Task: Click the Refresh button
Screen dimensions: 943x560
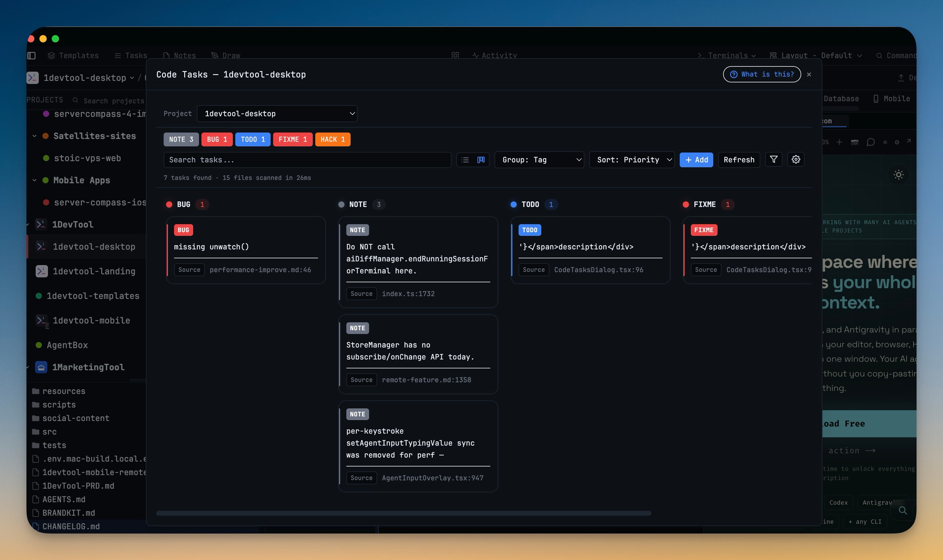Action: [x=739, y=160]
